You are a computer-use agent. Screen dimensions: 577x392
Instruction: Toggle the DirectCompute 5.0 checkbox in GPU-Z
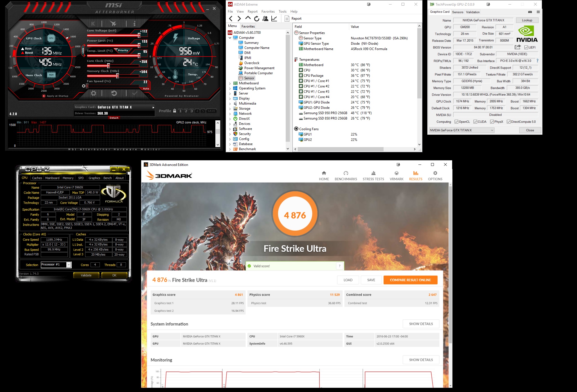(x=508, y=122)
